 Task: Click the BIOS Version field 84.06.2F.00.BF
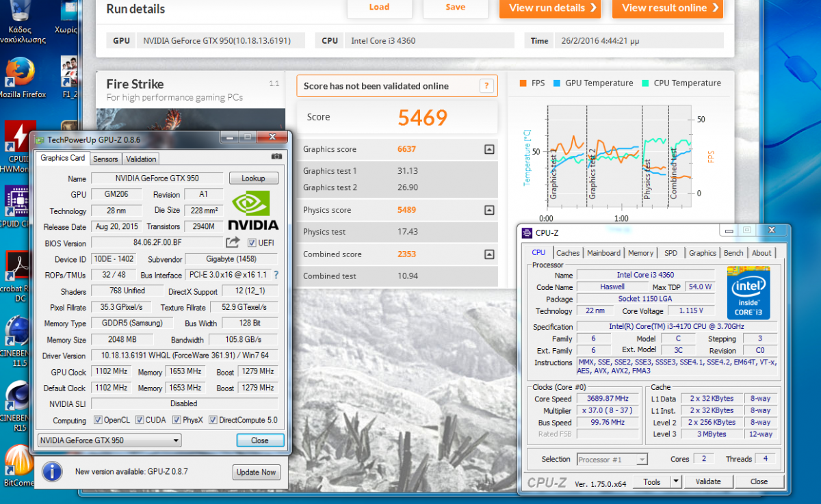click(157, 243)
